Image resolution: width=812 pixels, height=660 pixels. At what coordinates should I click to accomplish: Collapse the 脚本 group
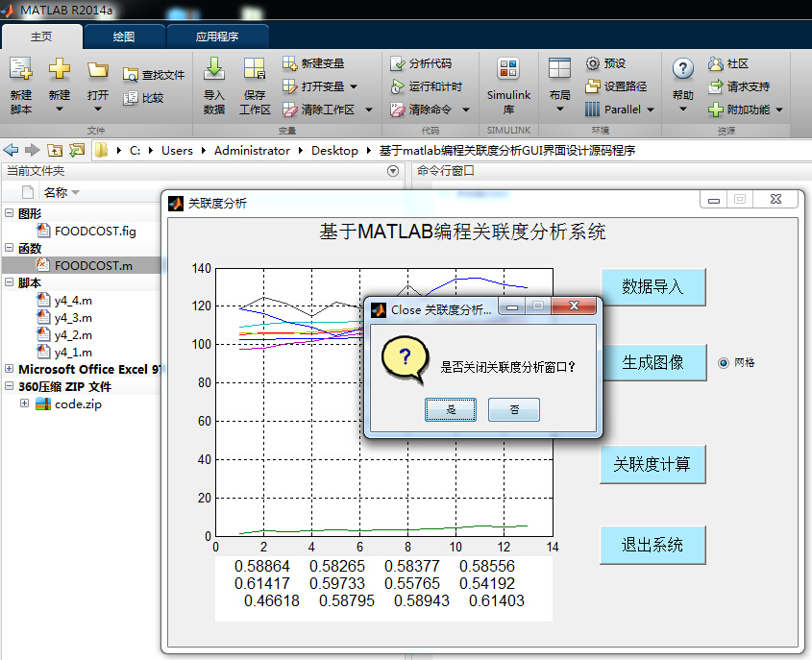pos(9,282)
